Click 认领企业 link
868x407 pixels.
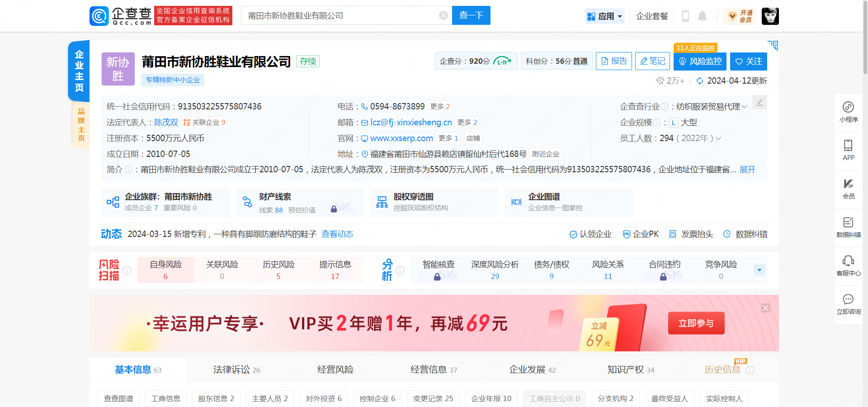590,234
